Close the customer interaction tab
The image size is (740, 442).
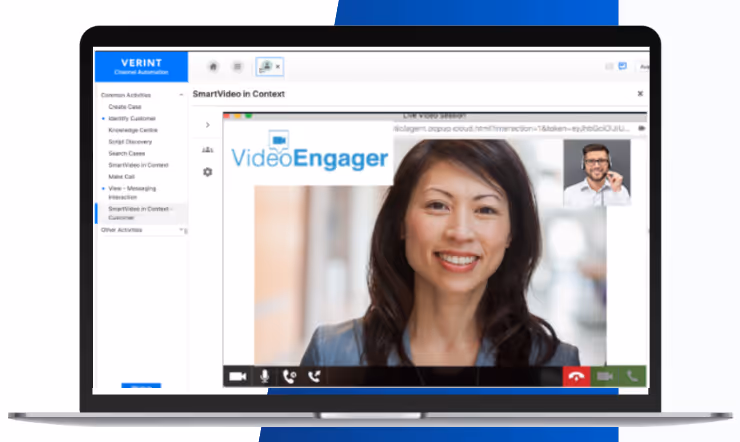tap(278, 67)
